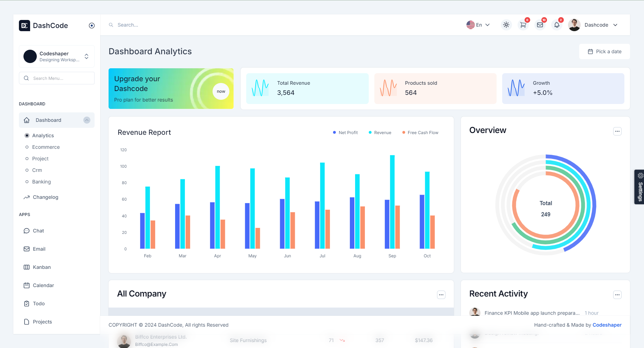644x348 pixels.
Task: Click the Growth wave icon
Action: point(516,88)
